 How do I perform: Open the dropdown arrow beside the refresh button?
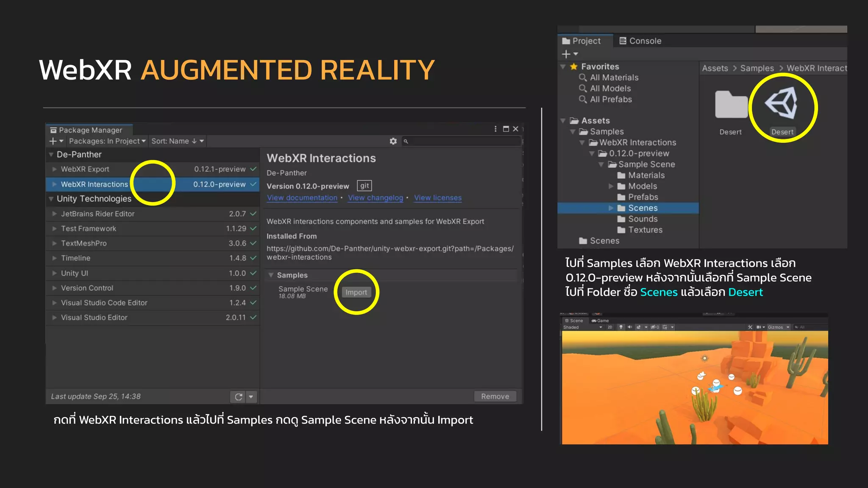point(251,396)
